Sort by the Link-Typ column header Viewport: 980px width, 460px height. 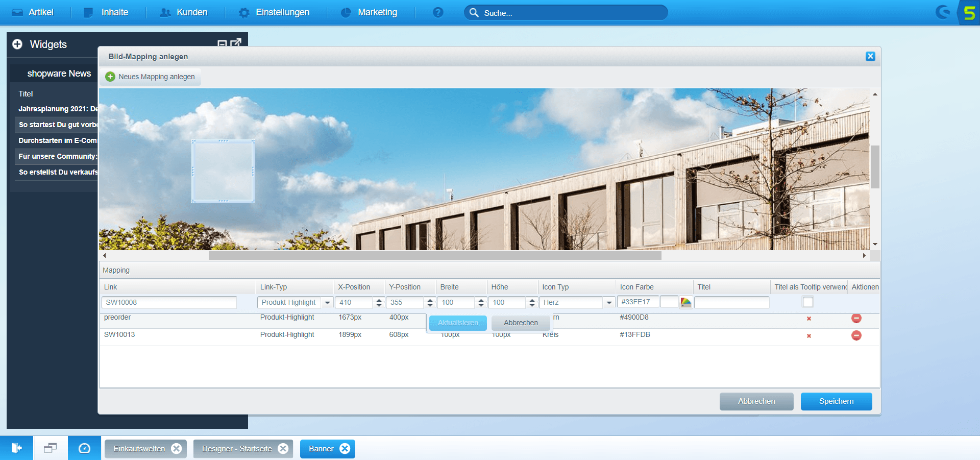295,287
